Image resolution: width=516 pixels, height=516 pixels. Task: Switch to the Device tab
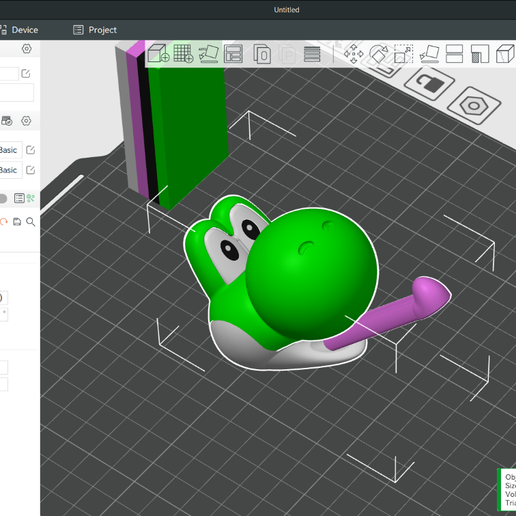click(x=19, y=30)
